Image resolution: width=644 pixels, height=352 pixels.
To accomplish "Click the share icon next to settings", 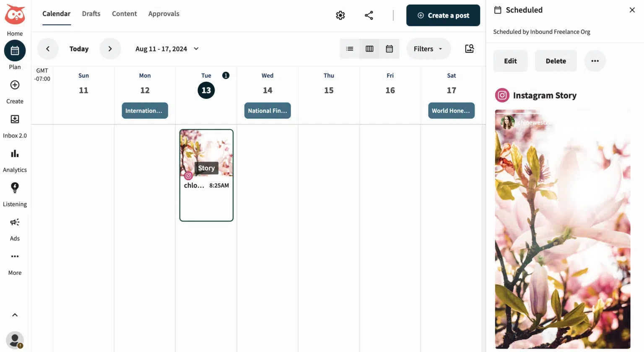I will click(x=369, y=15).
